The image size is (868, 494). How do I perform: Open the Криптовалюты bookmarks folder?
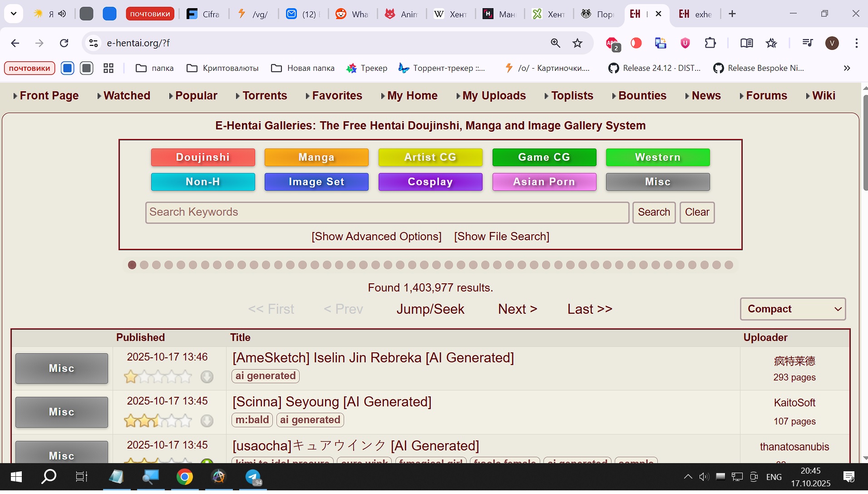222,68
